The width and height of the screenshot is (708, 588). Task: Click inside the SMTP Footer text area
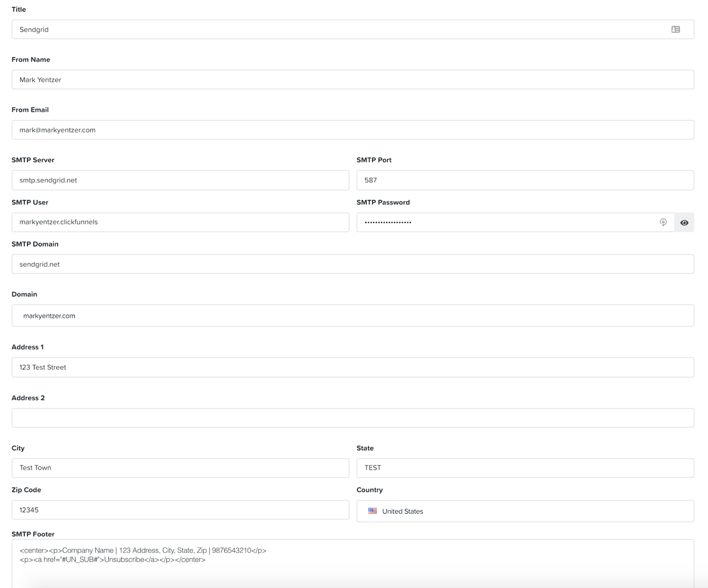pos(353,564)
